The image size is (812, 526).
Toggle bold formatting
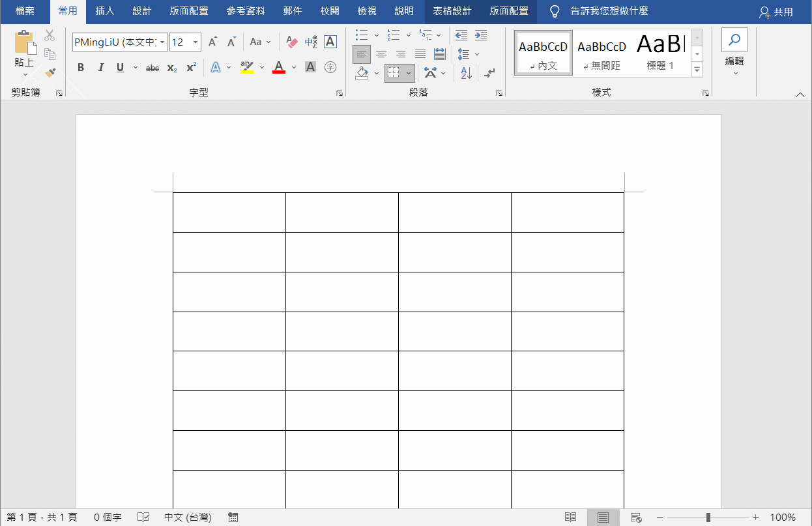[x=81, y=67]
